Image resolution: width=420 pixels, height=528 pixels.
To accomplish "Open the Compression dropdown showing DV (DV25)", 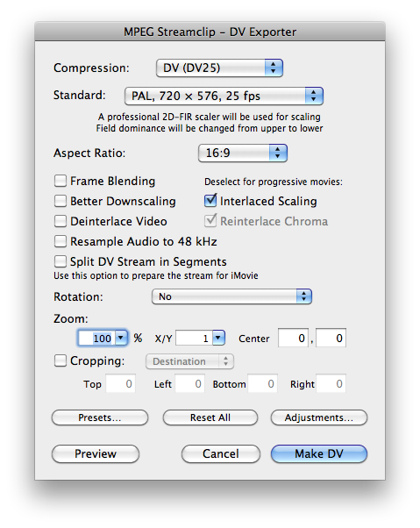I will 219,68.
